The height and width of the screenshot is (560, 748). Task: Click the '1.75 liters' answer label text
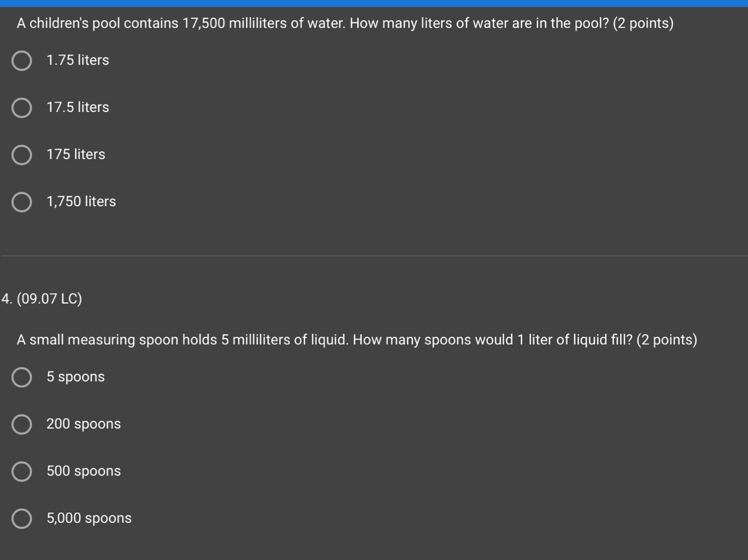coord(78,60)
